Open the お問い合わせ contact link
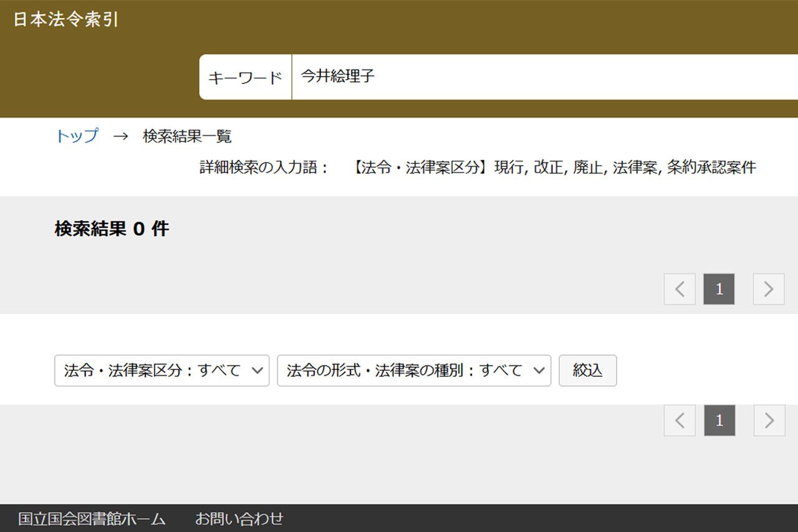 tap(239, 518)
